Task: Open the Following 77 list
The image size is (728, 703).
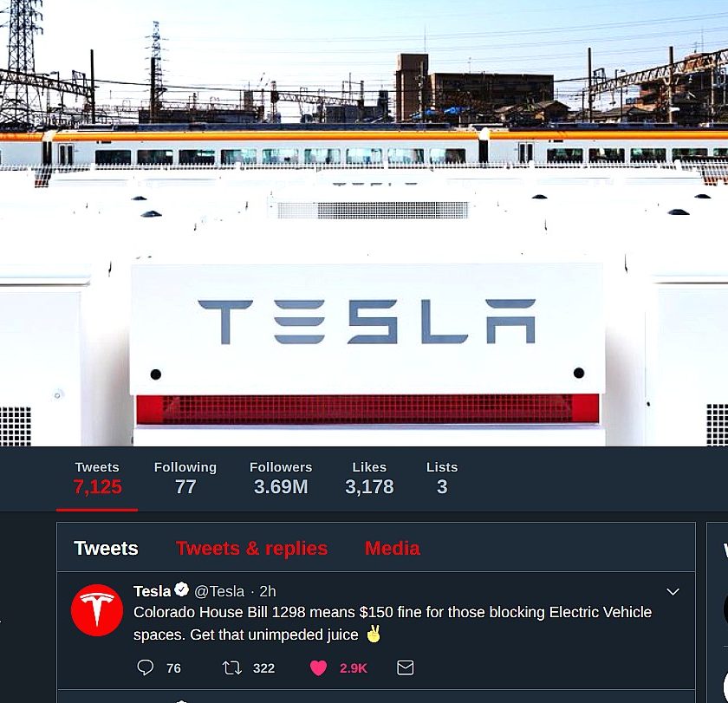Action: click(185, 478)
